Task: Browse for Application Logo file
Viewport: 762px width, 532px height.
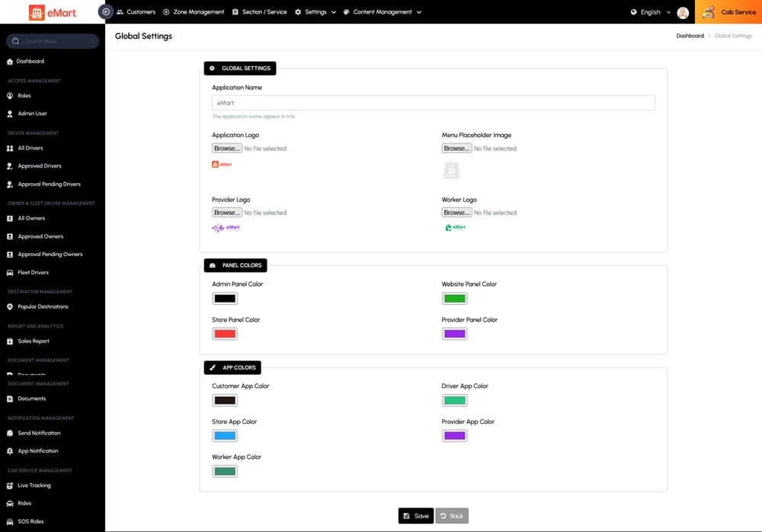Action: coord(226,149)
